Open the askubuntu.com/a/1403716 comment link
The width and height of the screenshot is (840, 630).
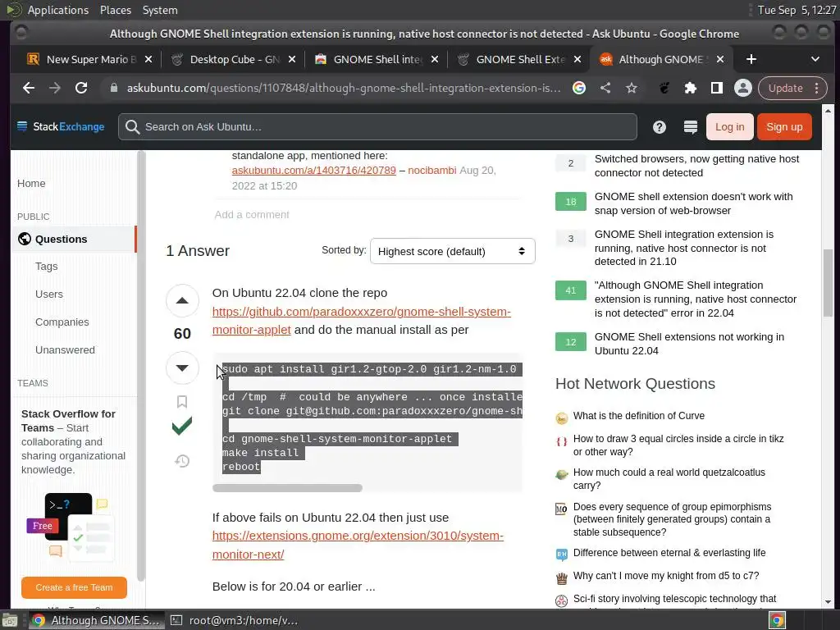coord(314,171)
